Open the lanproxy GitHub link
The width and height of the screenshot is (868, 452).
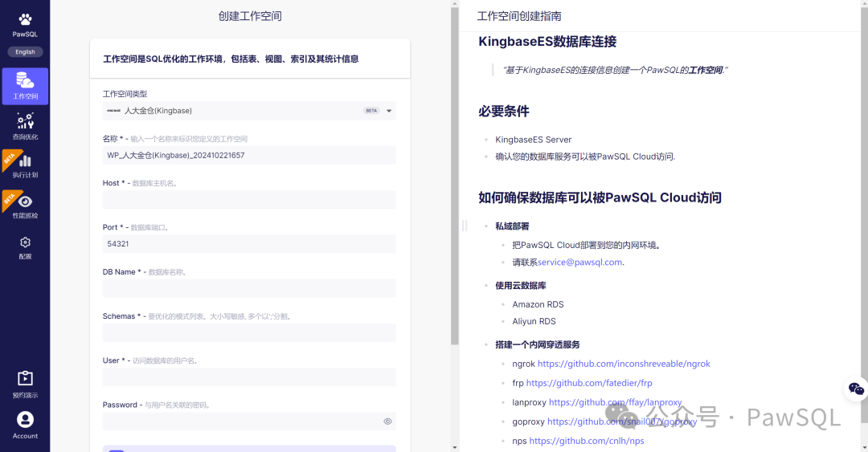click(x=615, y=402)
